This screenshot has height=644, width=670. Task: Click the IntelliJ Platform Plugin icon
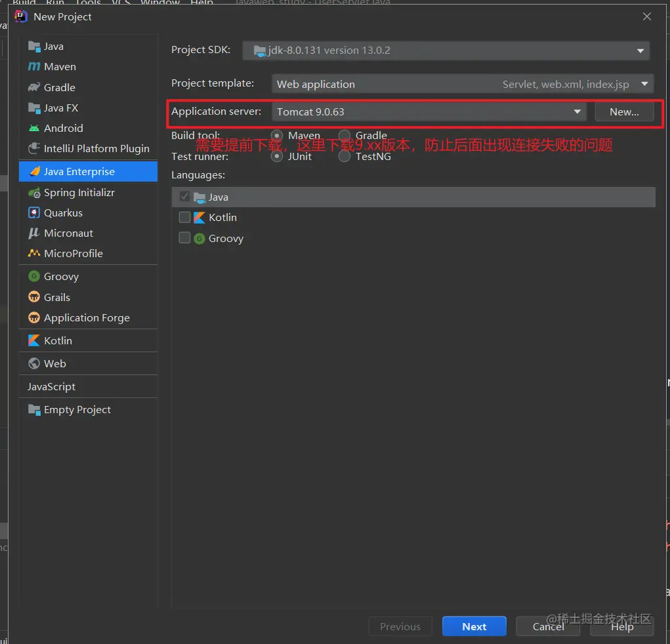[33, 148]
